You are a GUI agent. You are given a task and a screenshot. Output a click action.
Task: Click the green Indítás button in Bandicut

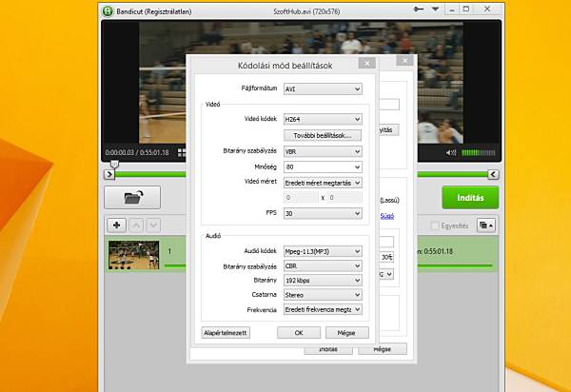click(470, 198)
